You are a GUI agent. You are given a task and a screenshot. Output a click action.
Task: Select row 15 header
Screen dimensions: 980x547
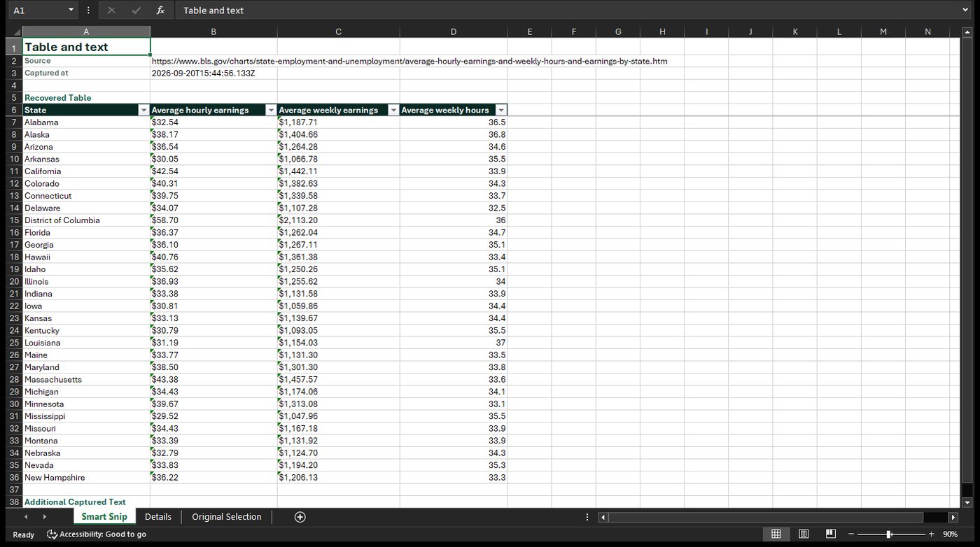tap(14, 220)
